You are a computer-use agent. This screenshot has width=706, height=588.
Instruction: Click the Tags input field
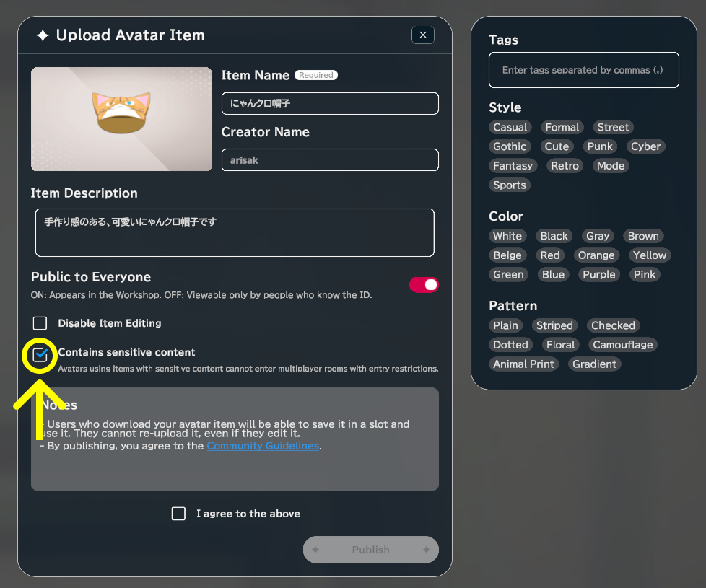583,70
